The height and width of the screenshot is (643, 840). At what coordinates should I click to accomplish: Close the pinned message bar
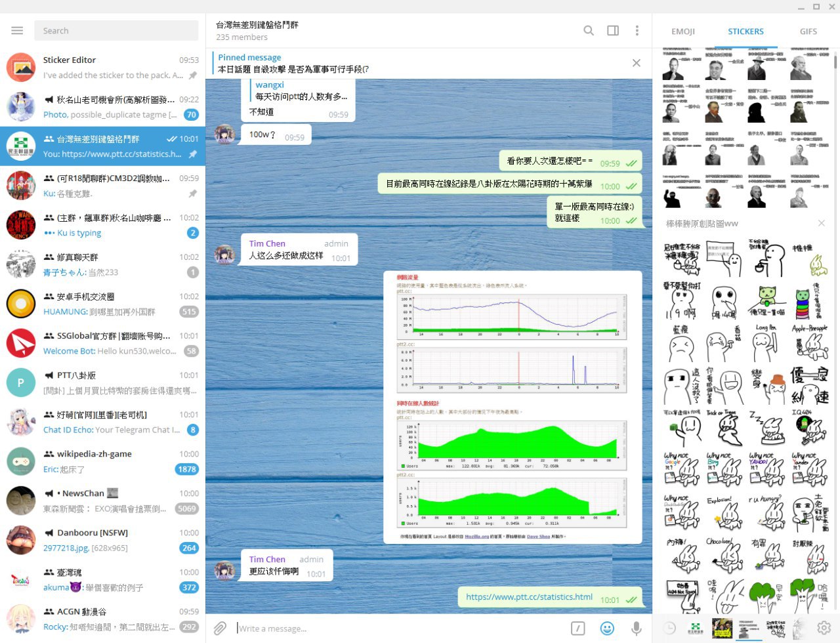click(636, 63)
